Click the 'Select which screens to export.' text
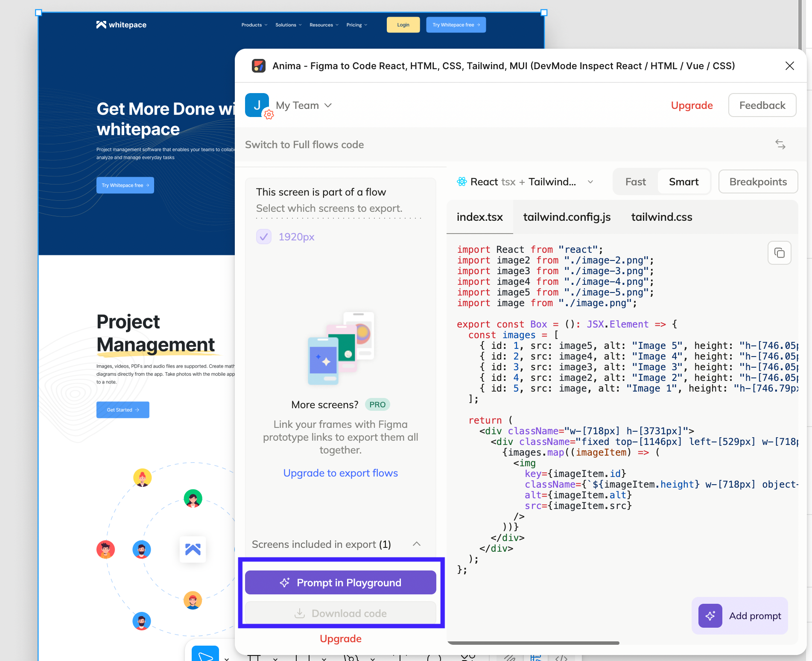The image size is (812, 661). tap(329, 208)
